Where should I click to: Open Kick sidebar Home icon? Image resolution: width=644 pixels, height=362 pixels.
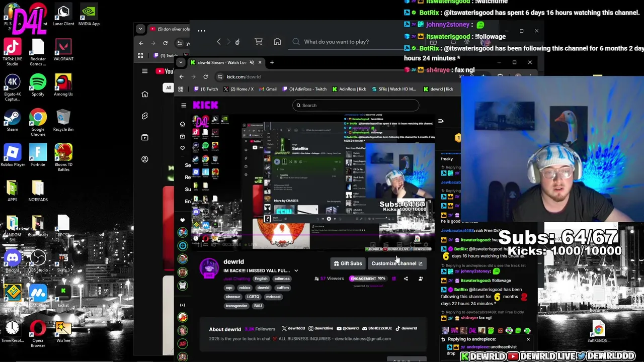tap(182, 124)
